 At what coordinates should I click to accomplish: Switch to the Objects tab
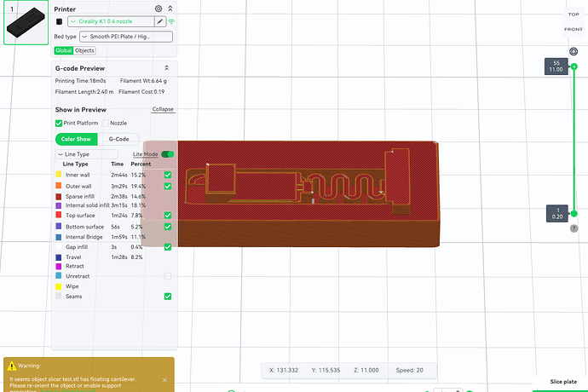(84, 50)
